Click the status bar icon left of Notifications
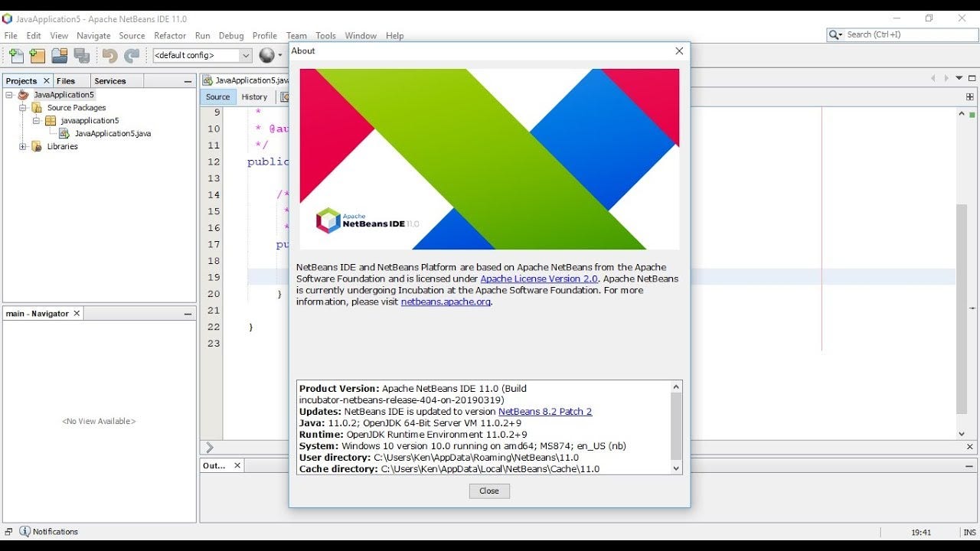 [8, 531]
